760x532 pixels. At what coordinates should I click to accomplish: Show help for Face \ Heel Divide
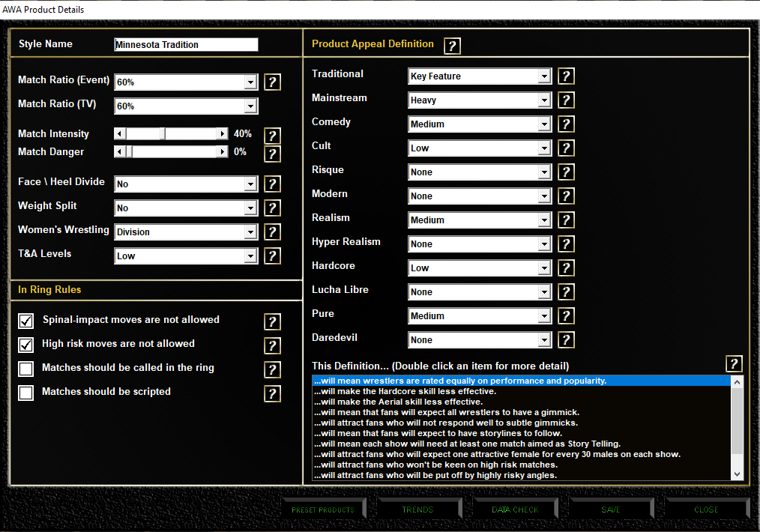click(273, 184)
